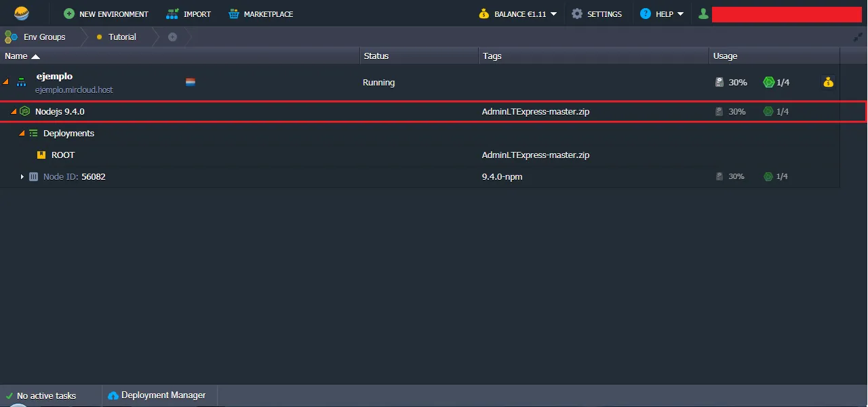Open the Balance dropdown menu
This screenshot has width=868, height=407.
pyautogui.click(x=517, y=14)
